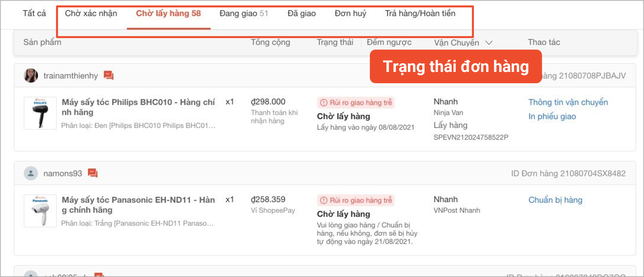The width and height of the screenshot is (644, 277).
Task: Select the 'Tất cả' orders tab
Action: click(x=34, y=13)
